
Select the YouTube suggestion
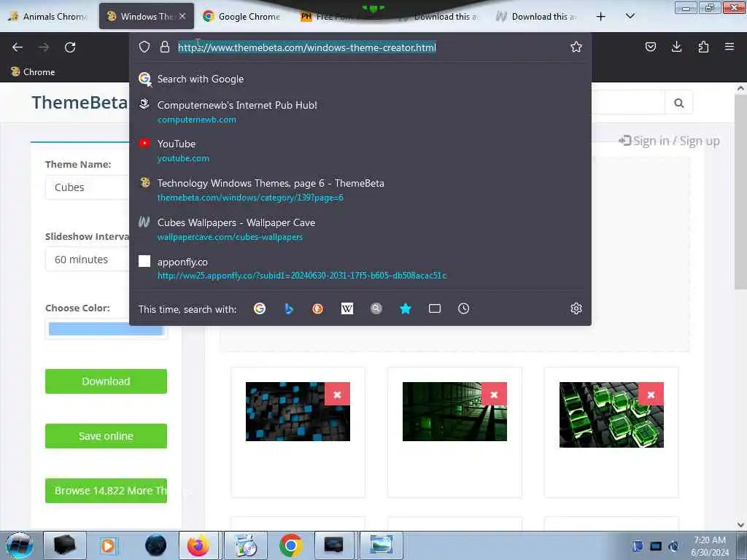tap(360, 150)
